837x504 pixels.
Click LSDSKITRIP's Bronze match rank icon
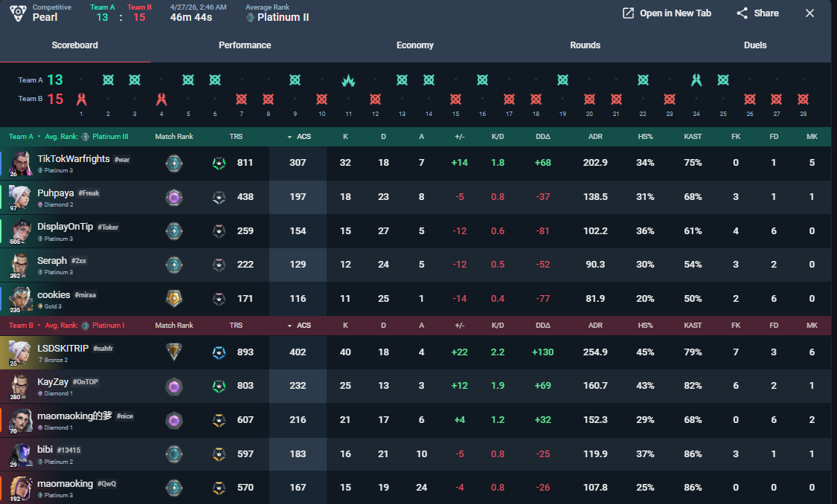174,352
